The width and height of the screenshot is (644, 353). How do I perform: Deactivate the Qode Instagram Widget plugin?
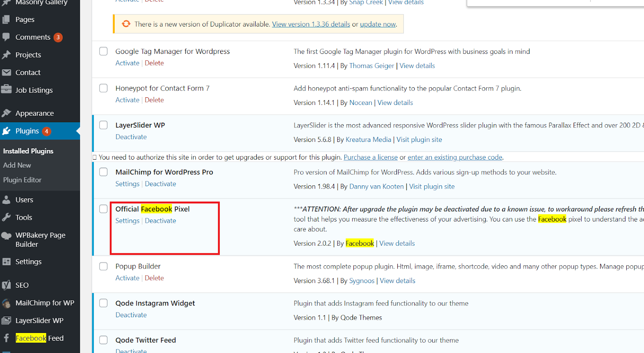(131, 315)
